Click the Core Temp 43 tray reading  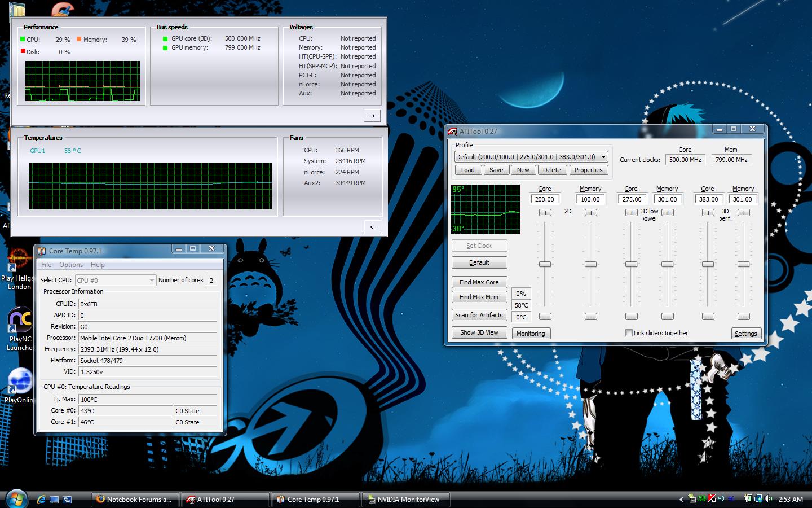pyautogui.click(x=721, y=498)
